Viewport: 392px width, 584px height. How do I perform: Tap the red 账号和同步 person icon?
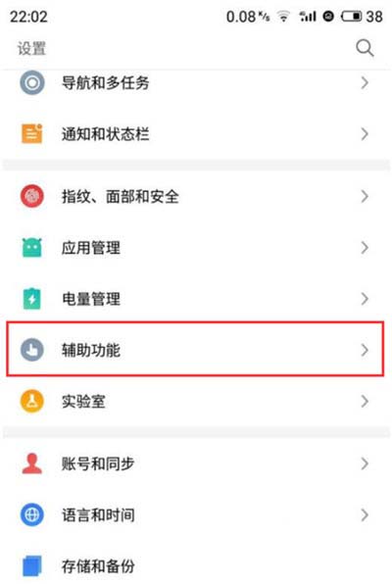coord(32,463)
